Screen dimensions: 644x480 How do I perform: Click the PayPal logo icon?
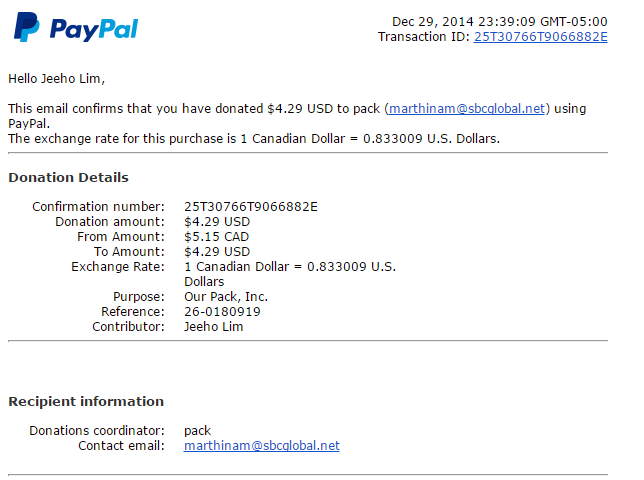pos(27,27)
